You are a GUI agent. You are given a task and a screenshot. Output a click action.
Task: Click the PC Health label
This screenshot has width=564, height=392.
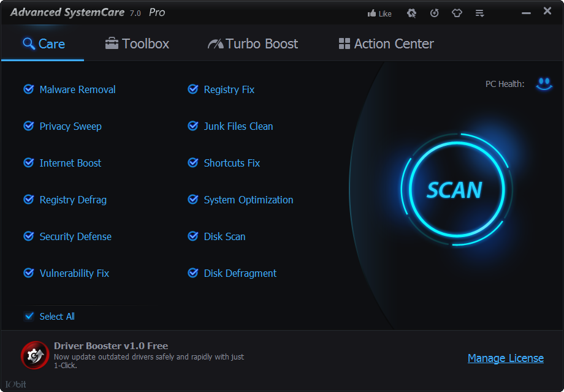[505, 84]
